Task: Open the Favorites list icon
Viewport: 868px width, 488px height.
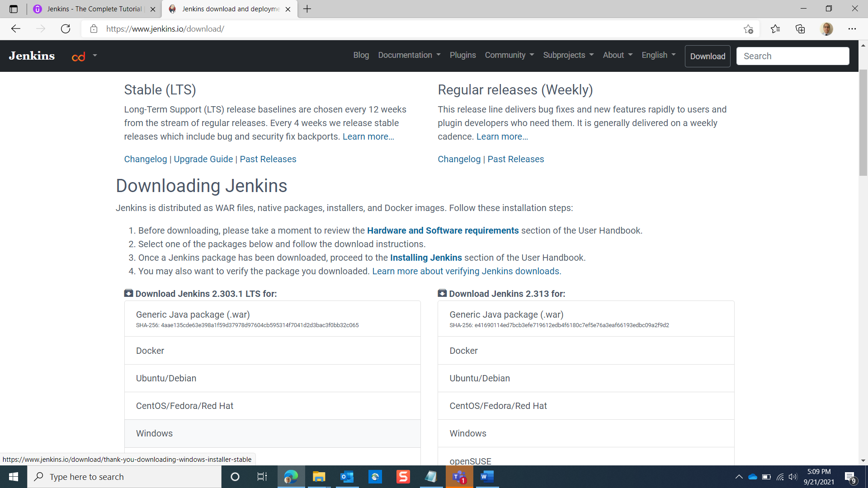Action: 775,29
